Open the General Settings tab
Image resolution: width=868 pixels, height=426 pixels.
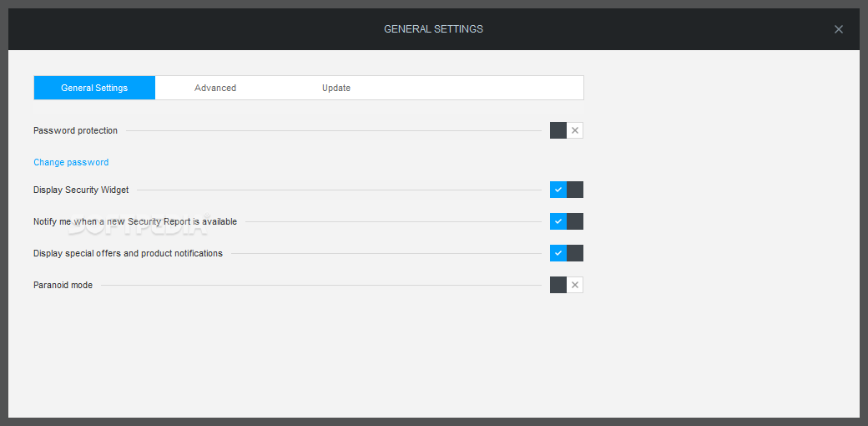94,88
